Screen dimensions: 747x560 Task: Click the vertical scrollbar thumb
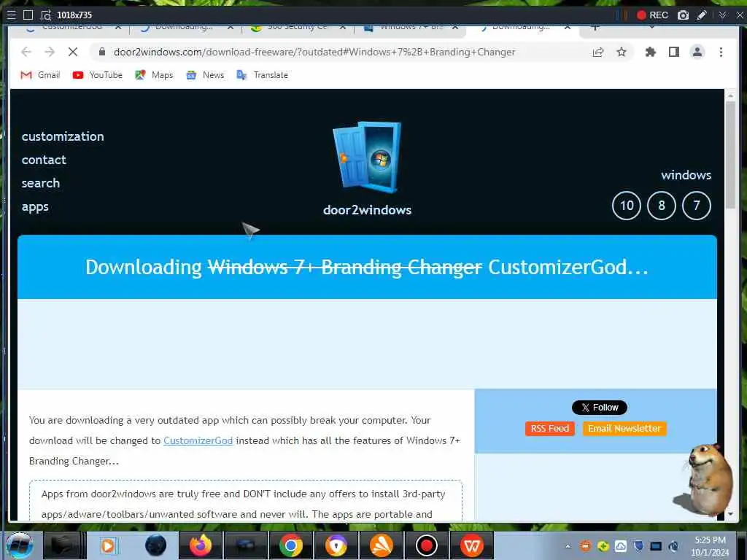(x=730, y=155)
